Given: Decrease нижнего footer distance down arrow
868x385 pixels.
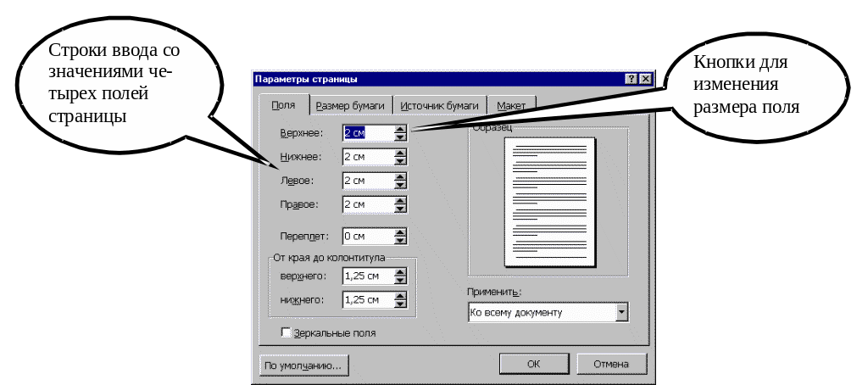Looking at the screenshot, I should tap(401, 304).
